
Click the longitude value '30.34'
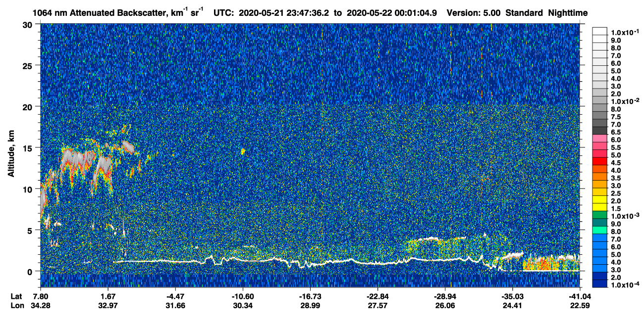[x=243, y=305]
